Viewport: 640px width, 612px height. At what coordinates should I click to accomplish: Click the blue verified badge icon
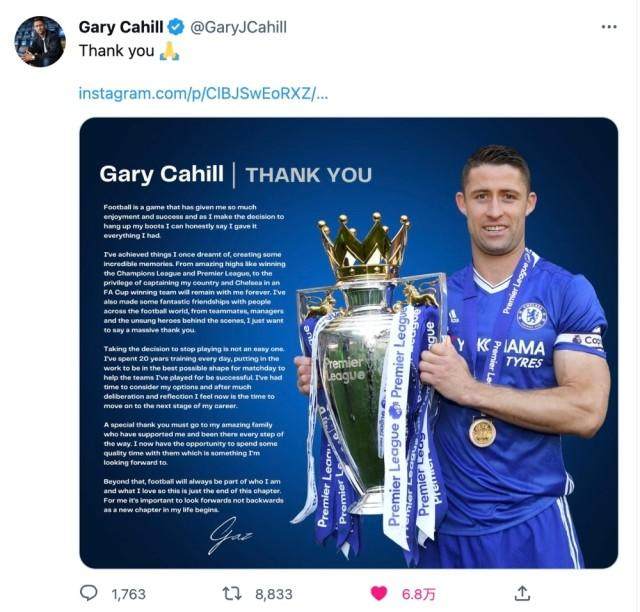point(176,27)
